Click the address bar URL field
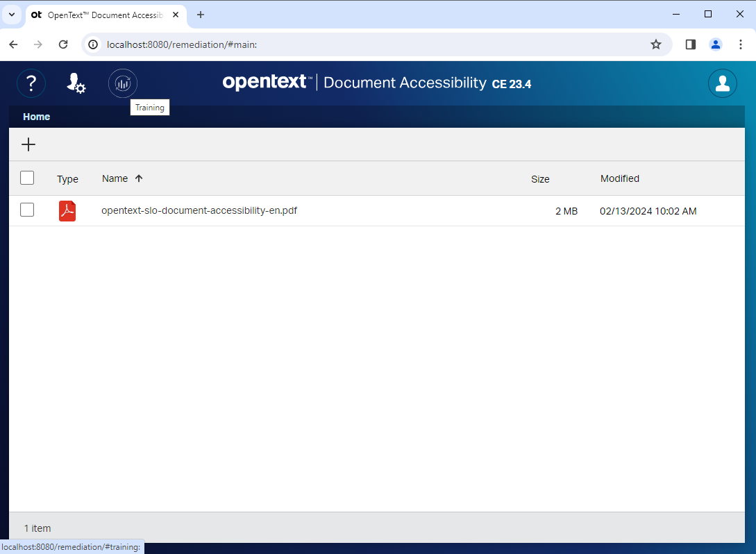756x554 pixels. pos(347,44)
